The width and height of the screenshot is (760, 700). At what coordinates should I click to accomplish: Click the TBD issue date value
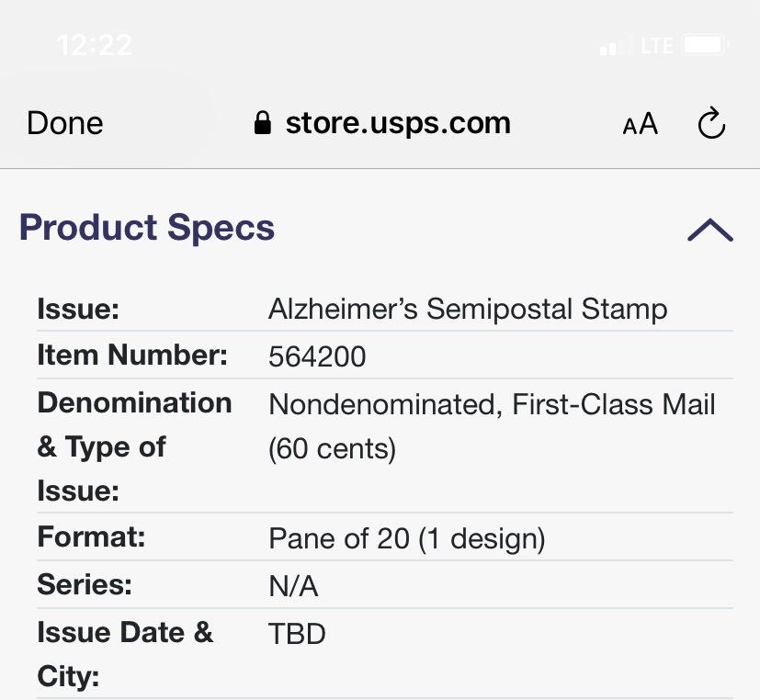point(297,634)
